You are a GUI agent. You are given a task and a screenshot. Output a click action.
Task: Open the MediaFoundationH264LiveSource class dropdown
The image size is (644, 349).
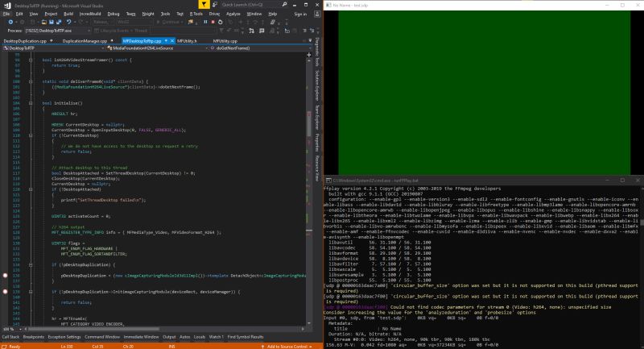pyautogui.click(x=157, y=48)
